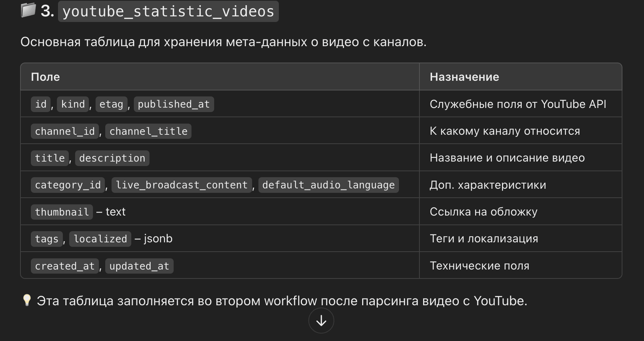Click the folder icon beside the heading
Screen dimensions: 644x341
28,11
